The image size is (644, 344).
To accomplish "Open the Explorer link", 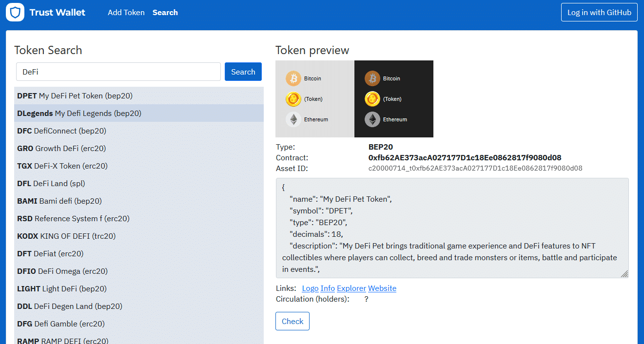I will point(351,288).
